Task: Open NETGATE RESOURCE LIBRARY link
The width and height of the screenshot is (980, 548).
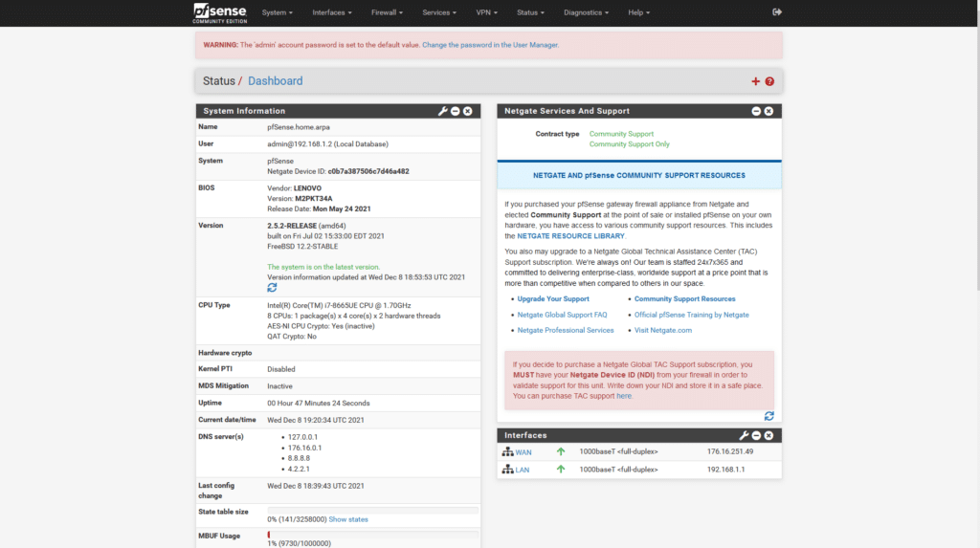Action: (x=570, y=236)
